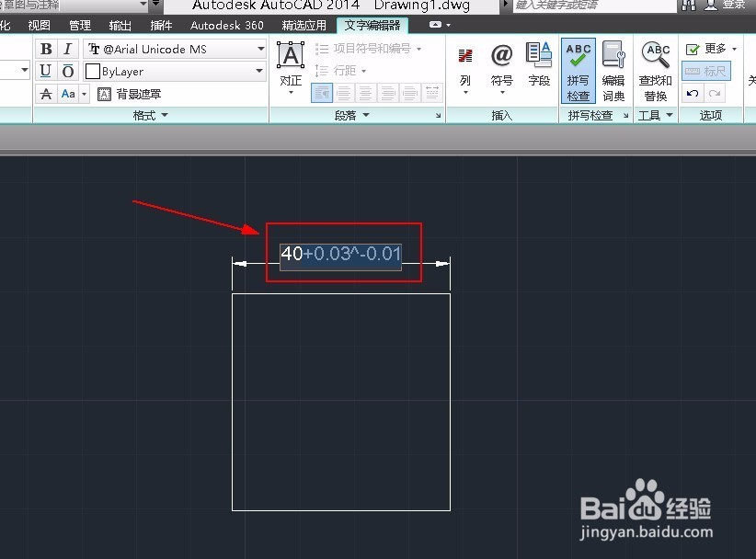The height and width of the screenshot is (559, 756).
Task: Select center paragraph alignment icon
Action: click(x=366, y=93)
